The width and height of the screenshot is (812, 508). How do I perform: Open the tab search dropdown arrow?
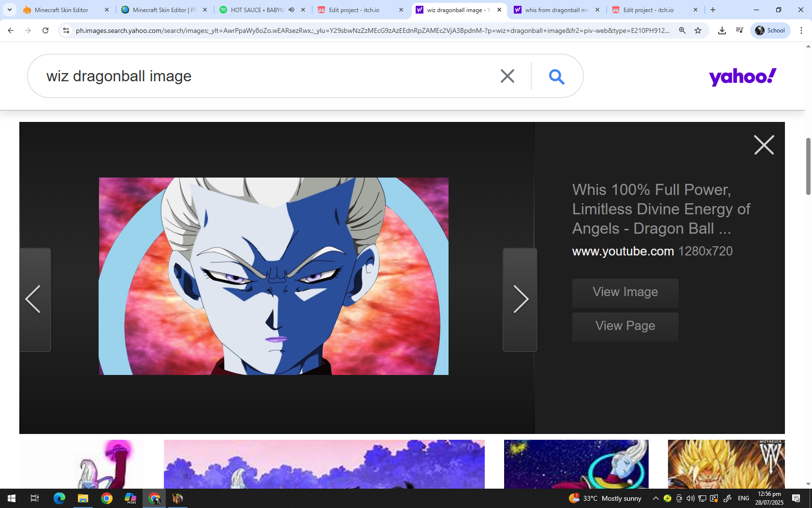(x=10, y=10)
